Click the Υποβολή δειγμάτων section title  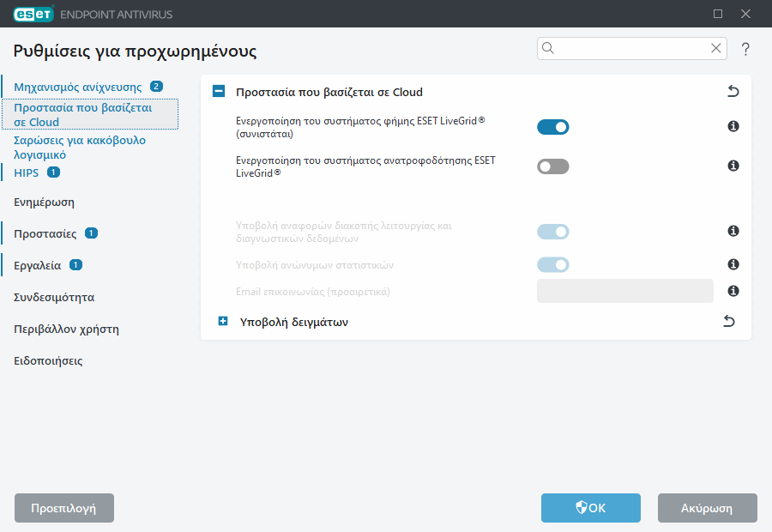pos(294,322)
